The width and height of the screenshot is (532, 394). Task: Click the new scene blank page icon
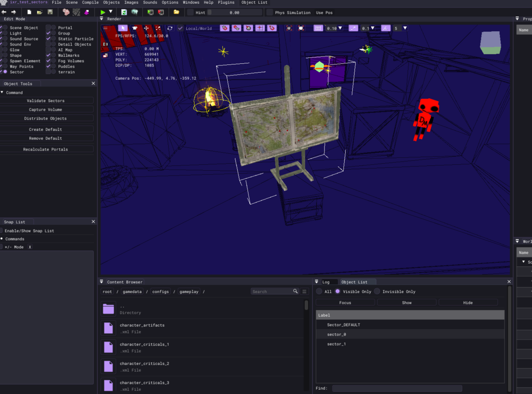click(x=29, y=12)
